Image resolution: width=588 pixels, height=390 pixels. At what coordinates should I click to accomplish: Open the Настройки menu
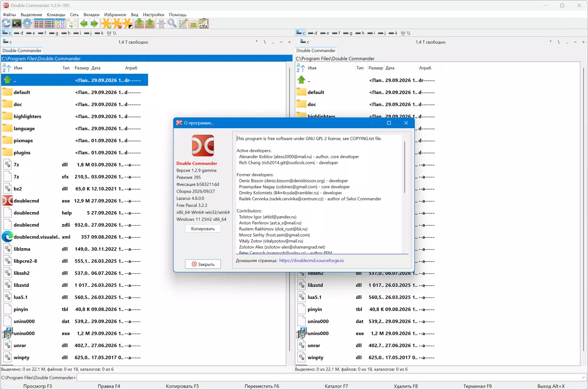(153, 15)
